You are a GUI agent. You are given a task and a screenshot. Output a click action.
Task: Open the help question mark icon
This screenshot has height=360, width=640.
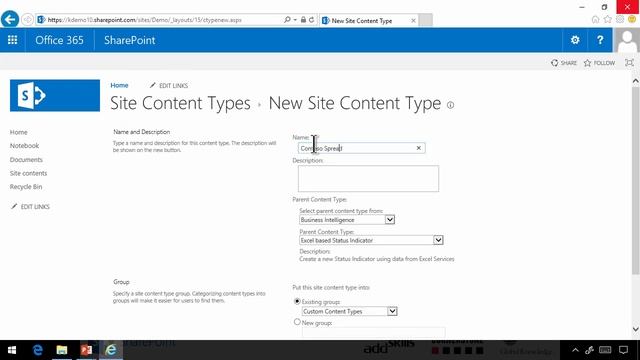600,40
